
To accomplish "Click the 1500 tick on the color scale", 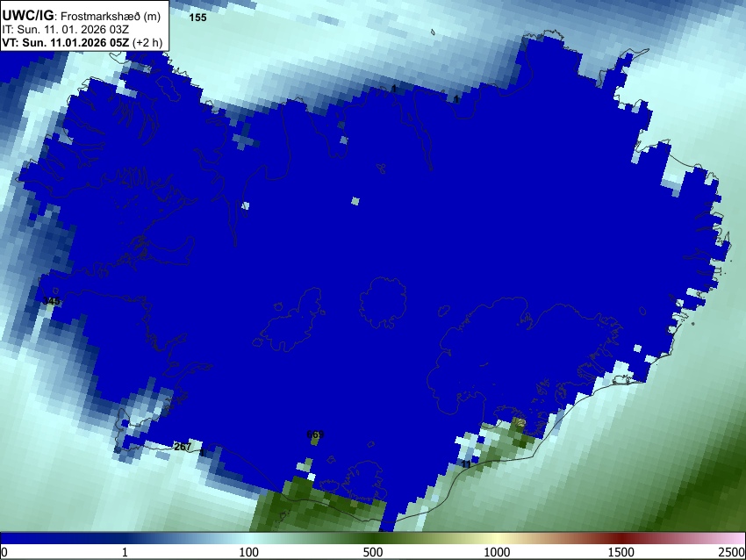I will pyautogui.click(x=621, y=552).
